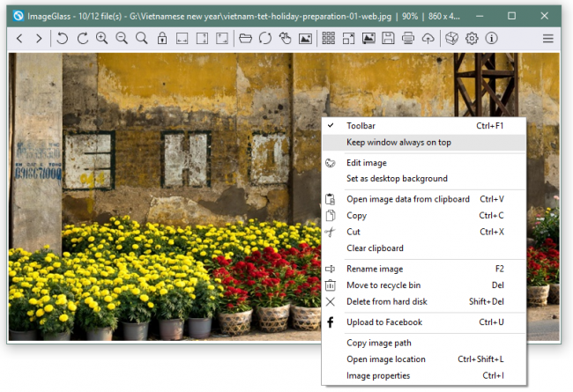The height and width of the screenshot is (392, 573).
Task: Select Edit image from context menu
Action: [366, 163]
